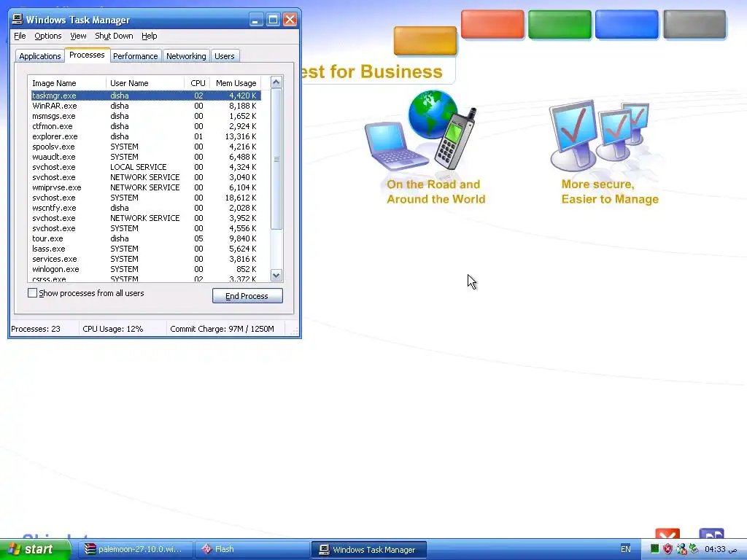The width and height of the screenshot is (747, 560).
Task: Select the Processes tab
Action: (x=88, y=55)
